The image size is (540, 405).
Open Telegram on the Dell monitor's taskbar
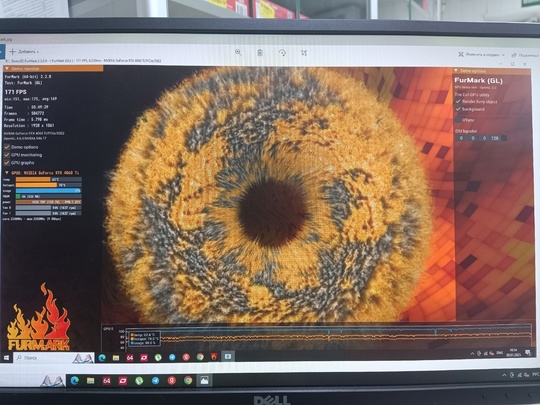(155, 381)
